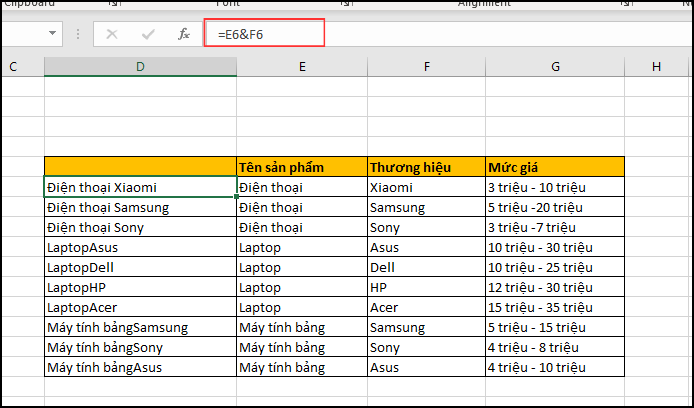Viewport: 694px width, 408px height.
Task: Select column G header
Action: (555, 67)
